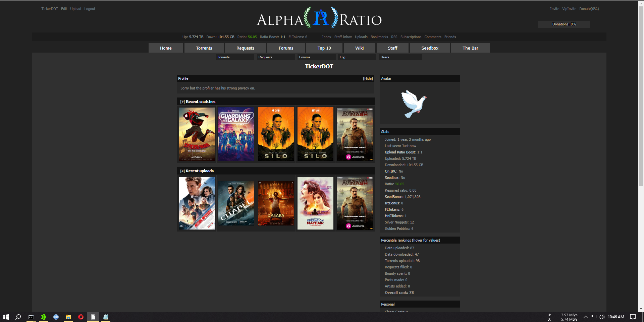This screenshot has height=322, width=644.
Task: Click the dove avatar image
Action: [414, 104]
